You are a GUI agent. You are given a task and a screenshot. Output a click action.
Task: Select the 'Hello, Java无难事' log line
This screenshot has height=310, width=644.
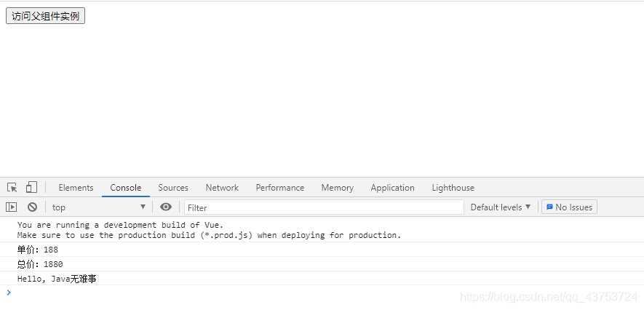(57, 279)
